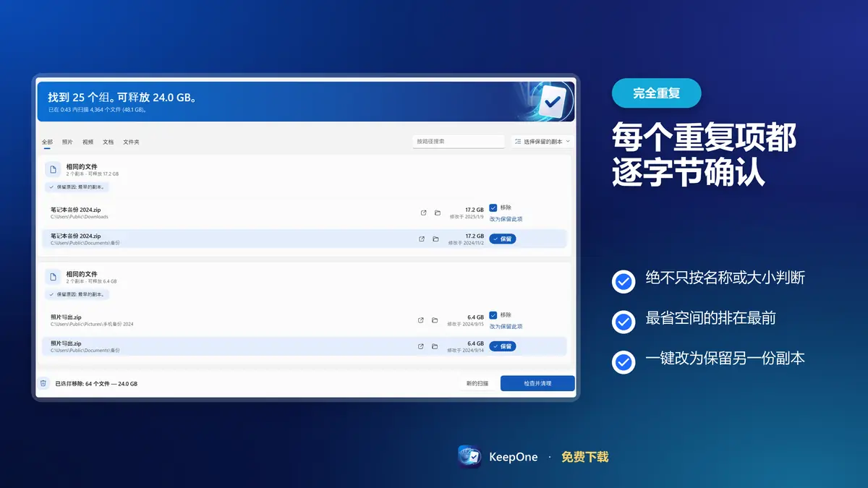This screenshot has width=868, height=488.
Task: Click 保留原因 chip in the 17.2 GB group
Action: coord(77,187)
